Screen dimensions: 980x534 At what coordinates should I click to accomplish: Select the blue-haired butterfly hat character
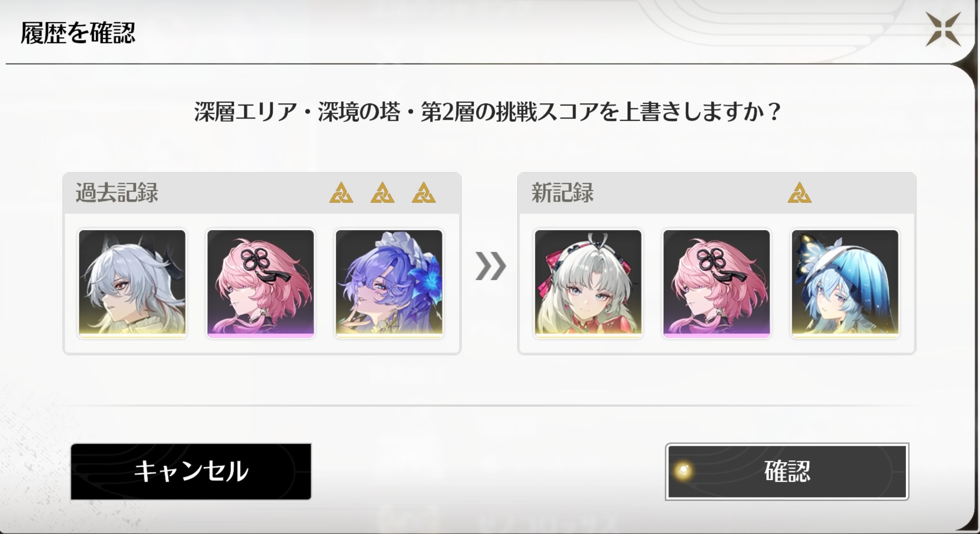click(x=845, y=284)
